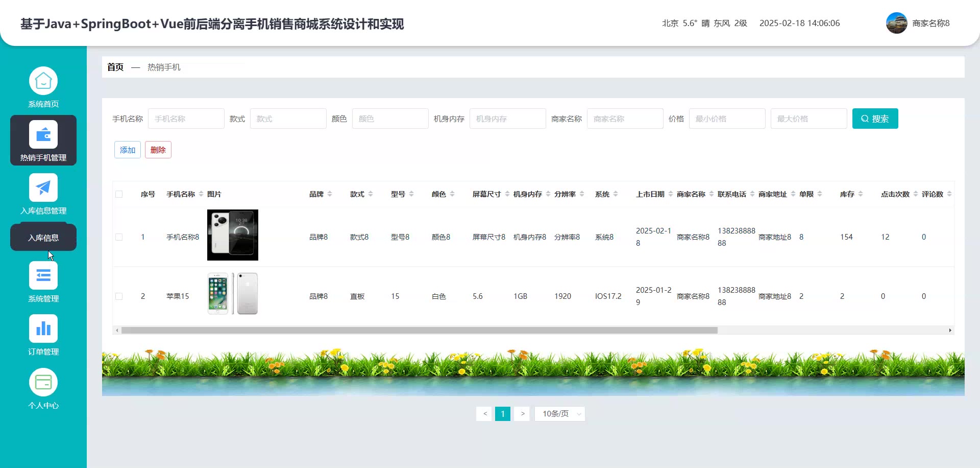
Task: Sort by 上市日期 column sort arrows
Action: (671, 194)
